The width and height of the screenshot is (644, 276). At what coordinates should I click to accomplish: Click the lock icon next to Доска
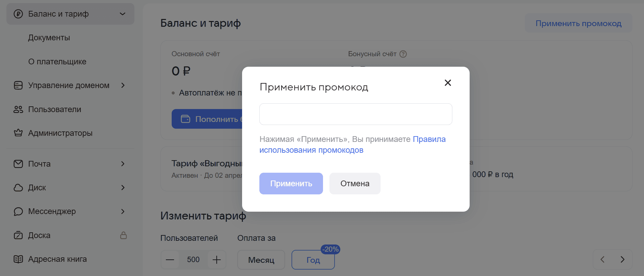coord(124,235)
